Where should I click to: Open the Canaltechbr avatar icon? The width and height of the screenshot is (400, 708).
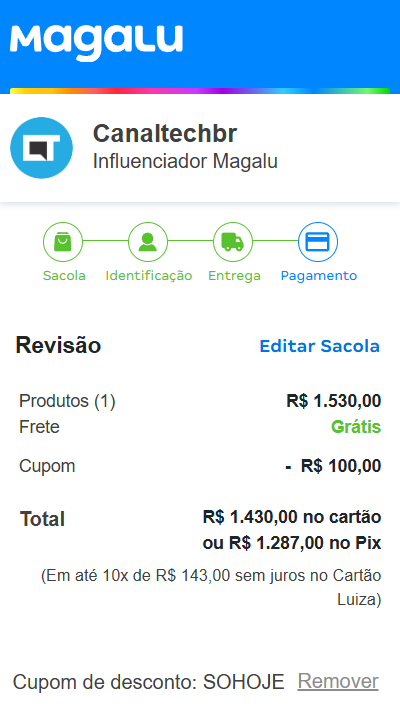[x=42, y=148]
